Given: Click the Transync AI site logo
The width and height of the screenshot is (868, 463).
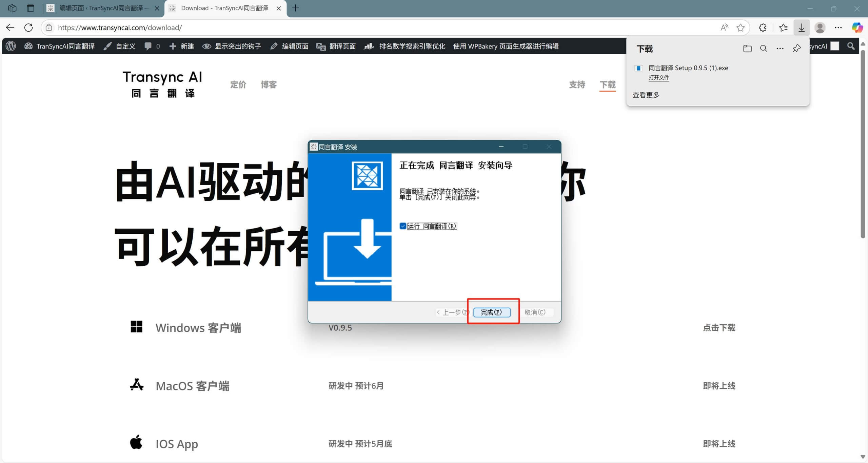Looking at the screenshot, I should (x=162, y=84).
